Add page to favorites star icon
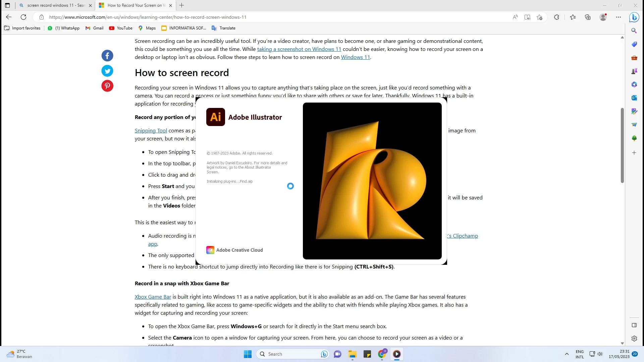Image resolution: width=644 pixels, height=362 pixels. pos(539,17)
